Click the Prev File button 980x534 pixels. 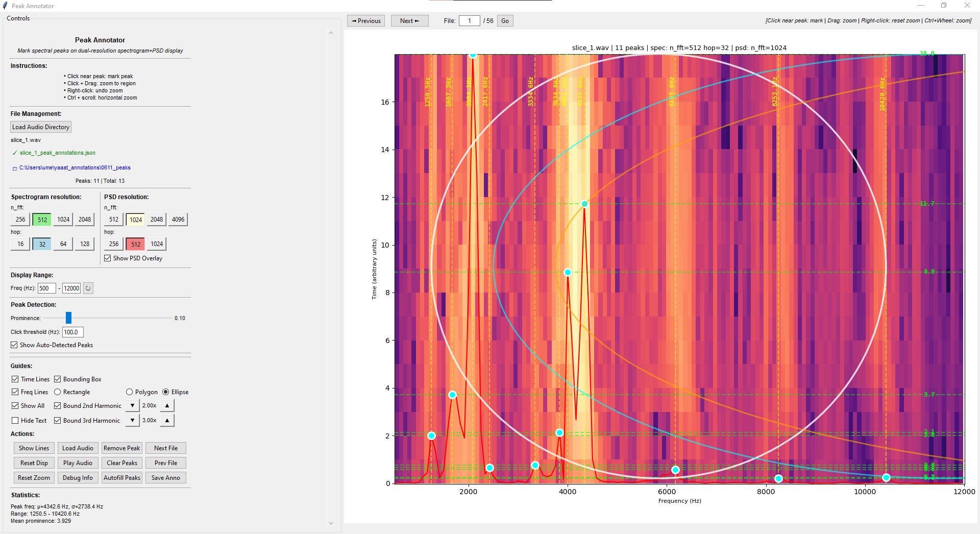click(166, 463)
